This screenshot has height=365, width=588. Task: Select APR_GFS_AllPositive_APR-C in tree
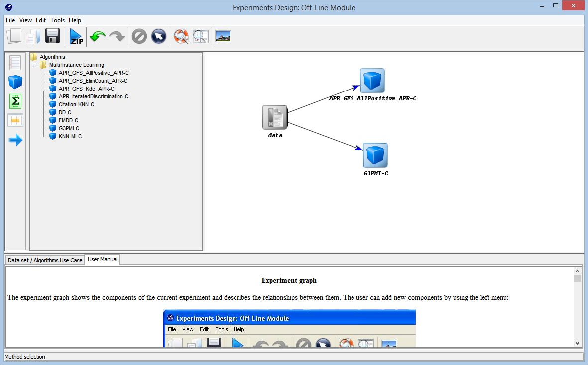[x=94, y=73]
